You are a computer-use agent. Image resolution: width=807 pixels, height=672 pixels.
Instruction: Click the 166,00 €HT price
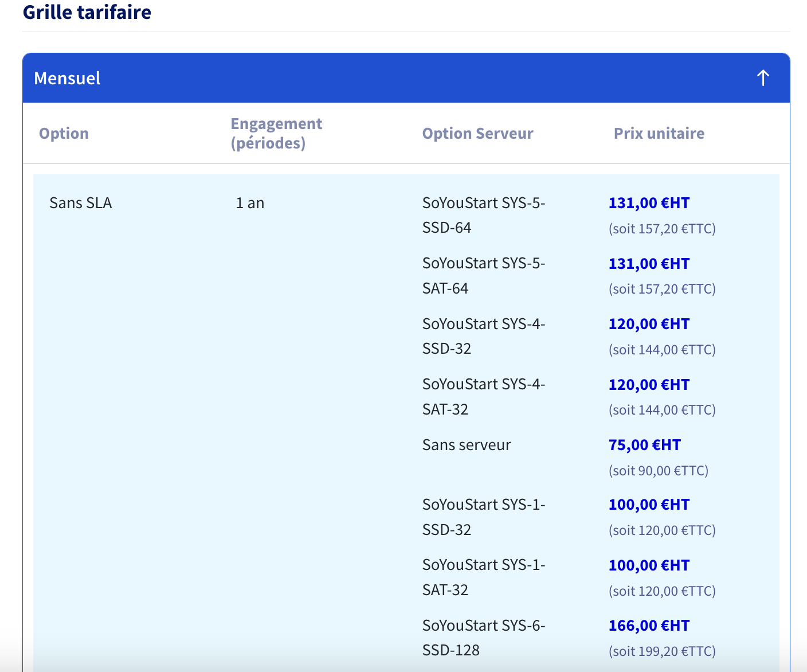coord(649,626)
